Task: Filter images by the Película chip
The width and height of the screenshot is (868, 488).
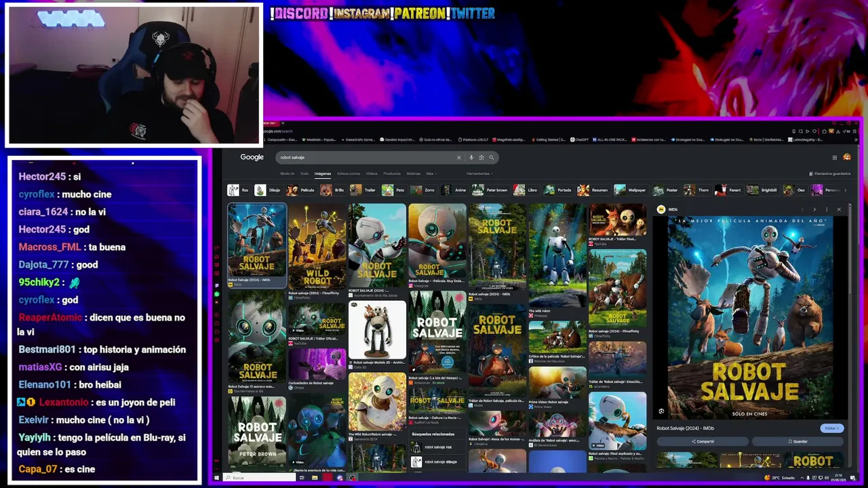Action: click(x=301, y=190)
